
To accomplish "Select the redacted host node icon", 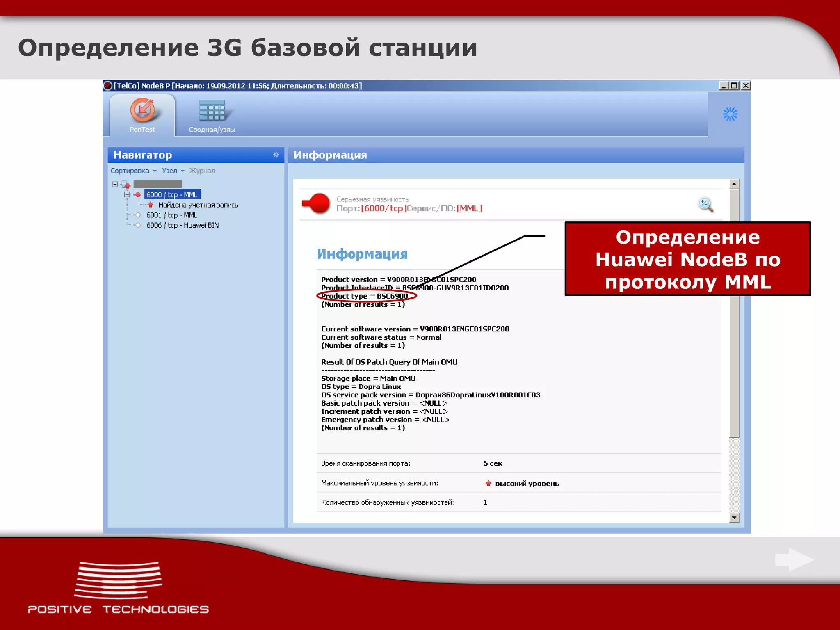I will (x=126, y=184).
